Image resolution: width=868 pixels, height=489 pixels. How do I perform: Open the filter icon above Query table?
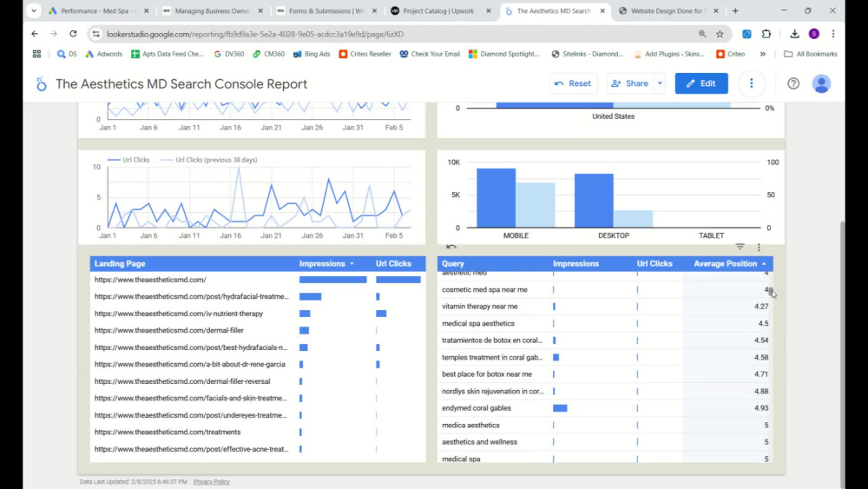coord(740,247)
